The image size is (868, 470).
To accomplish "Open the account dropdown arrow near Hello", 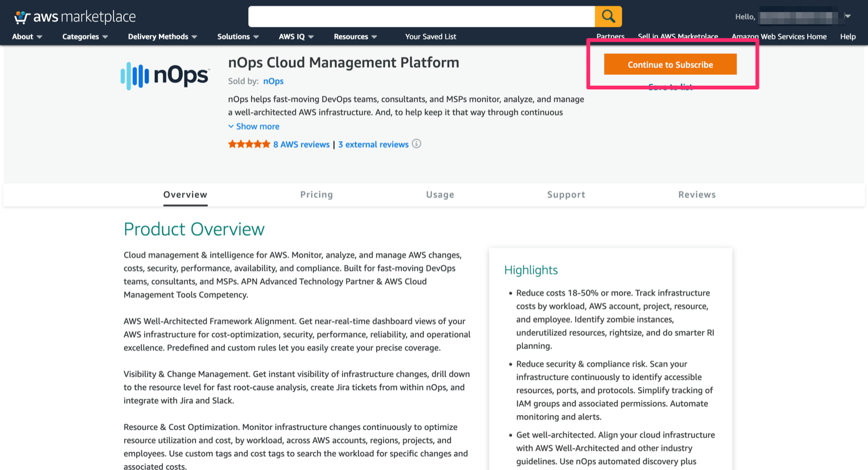I will click(x=847, y=16).
